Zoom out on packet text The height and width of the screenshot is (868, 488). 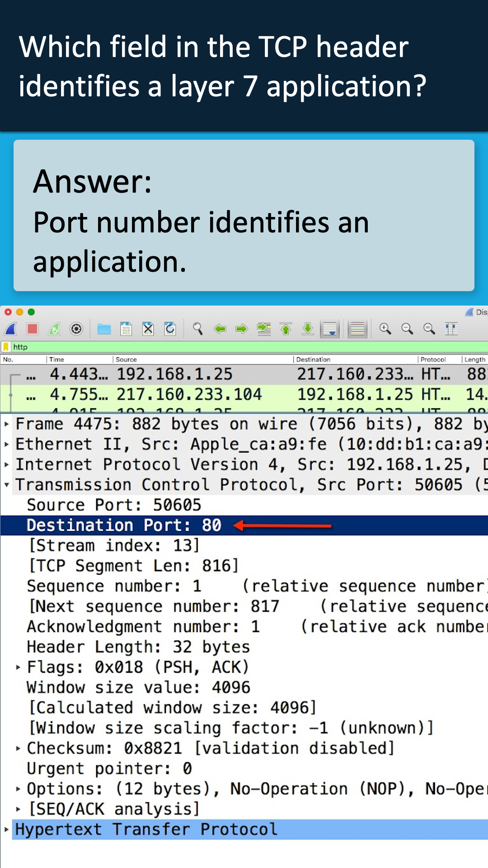(x=407, y=329)
